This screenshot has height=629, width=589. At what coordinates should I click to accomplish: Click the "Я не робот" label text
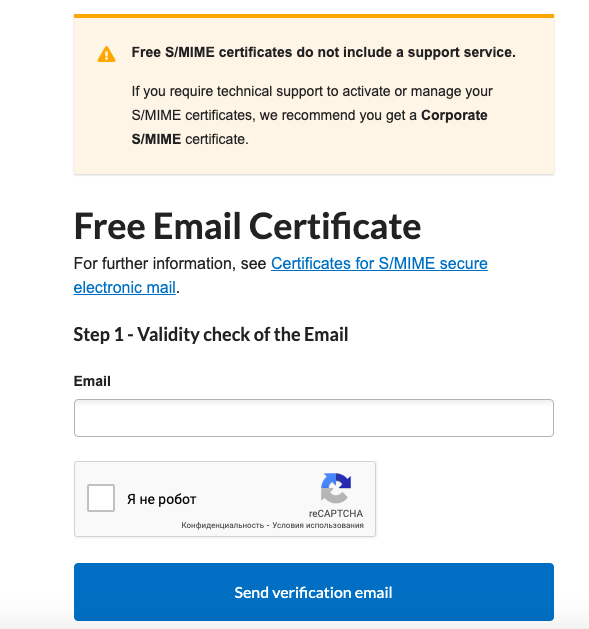point(162,499)
